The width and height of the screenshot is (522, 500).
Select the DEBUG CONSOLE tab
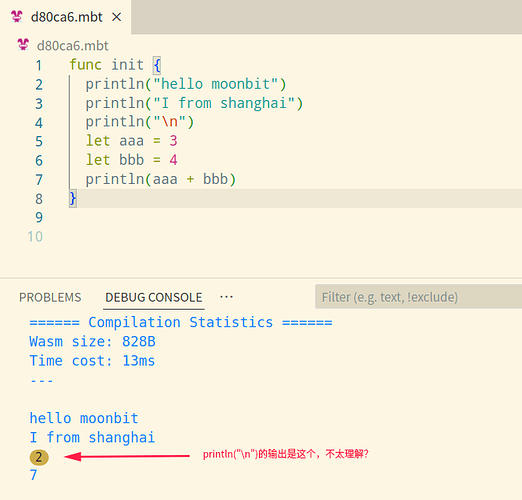[154, 297]
